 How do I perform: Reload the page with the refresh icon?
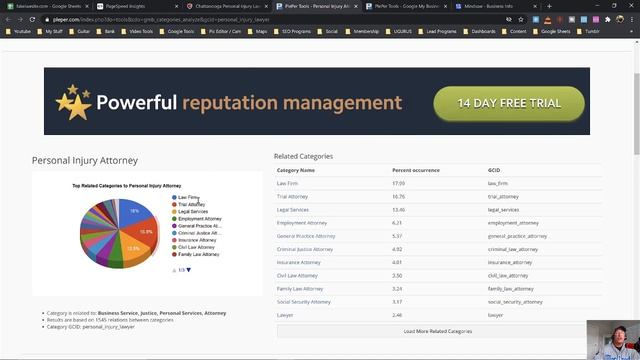32,19
